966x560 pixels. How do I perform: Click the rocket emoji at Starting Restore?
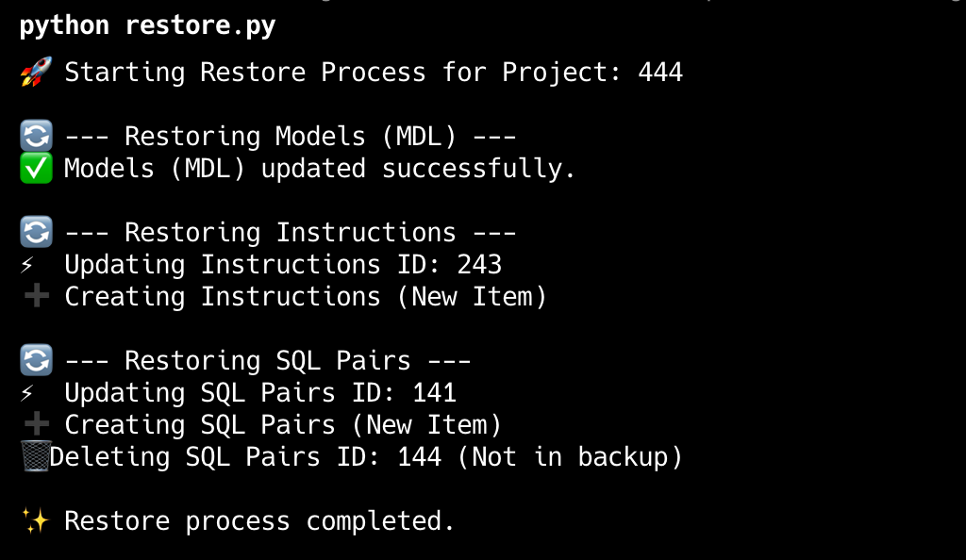(35, 73)
